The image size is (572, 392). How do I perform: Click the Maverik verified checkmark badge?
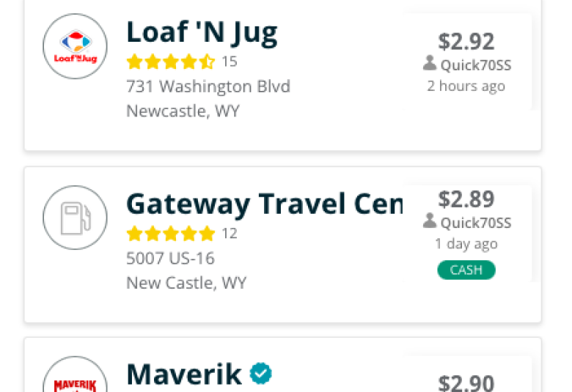tap(261, 374)
